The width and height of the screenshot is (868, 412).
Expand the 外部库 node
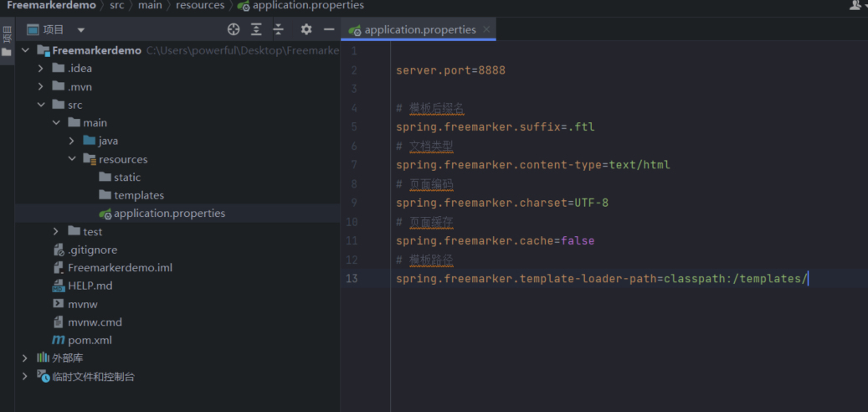click(x=25, y=358)
